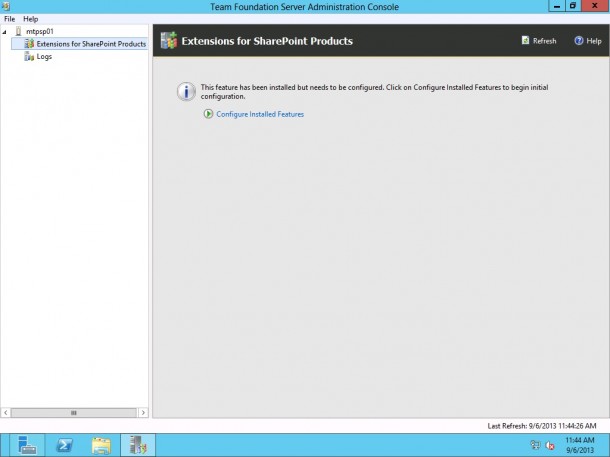
Task: Click the mtpsp01 server icon in tree
Action: coord(18,31)
